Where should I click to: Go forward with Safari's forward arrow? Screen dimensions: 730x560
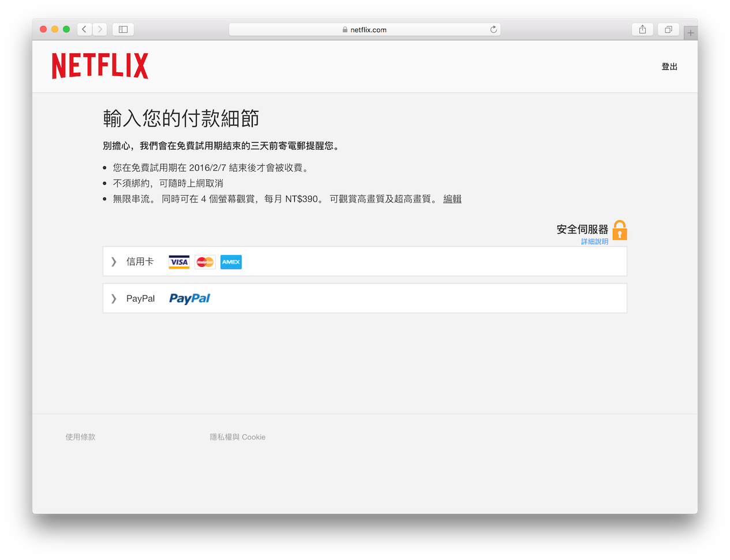point(100,29)
